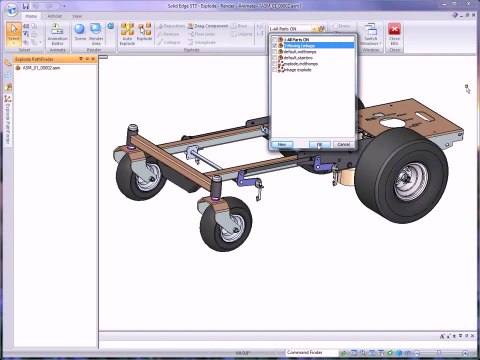The image size is (480, 360).
Task: Run Auto Explode command
Action: point(127,34)
